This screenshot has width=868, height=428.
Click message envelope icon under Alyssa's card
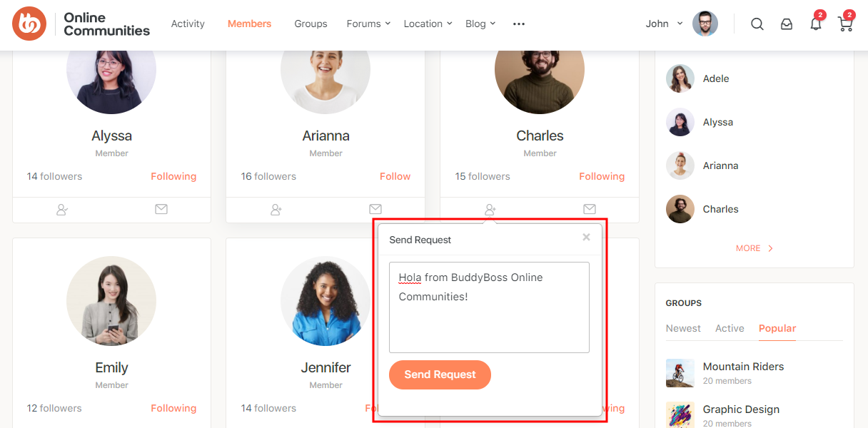[x=161, y=209]
